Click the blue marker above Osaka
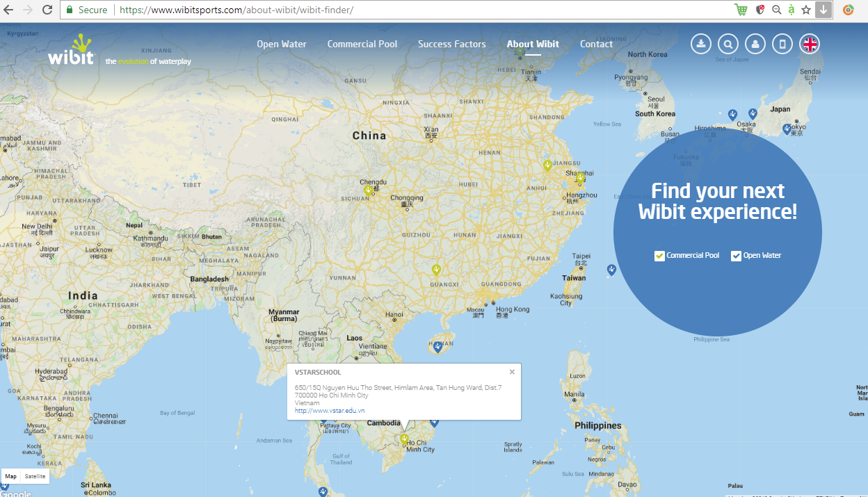Image resolution: width=868 pixels, height=497 pixels. [x=753, y=113]
